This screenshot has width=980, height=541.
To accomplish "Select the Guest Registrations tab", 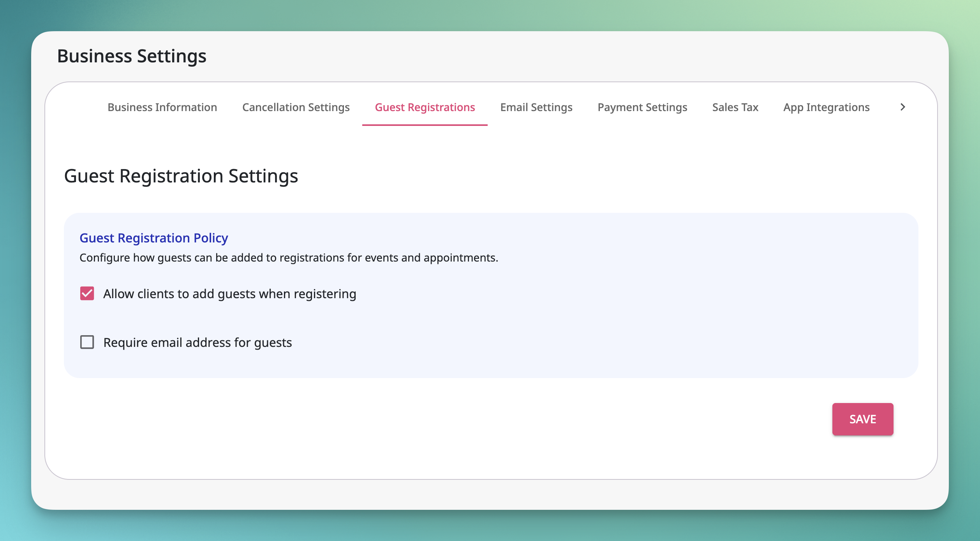I will pos(425,108).
